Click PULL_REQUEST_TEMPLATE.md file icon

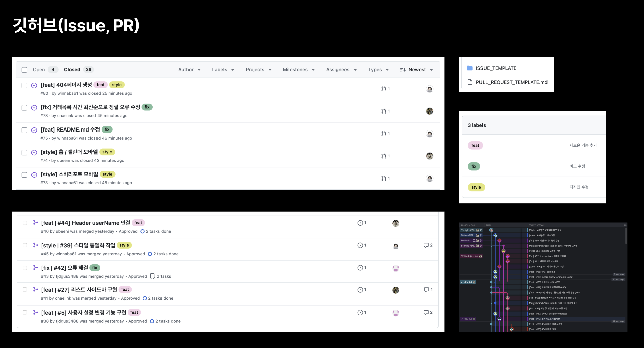pos(470,82)
